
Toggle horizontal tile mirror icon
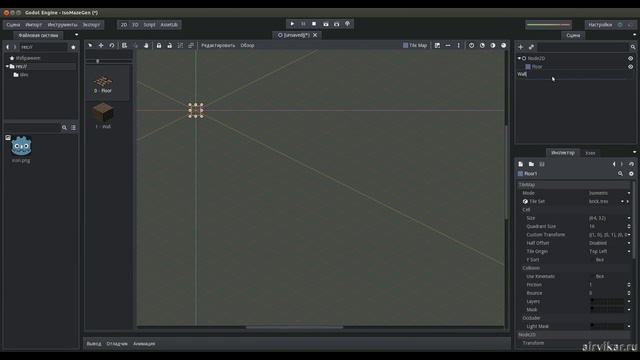(448, 45)
